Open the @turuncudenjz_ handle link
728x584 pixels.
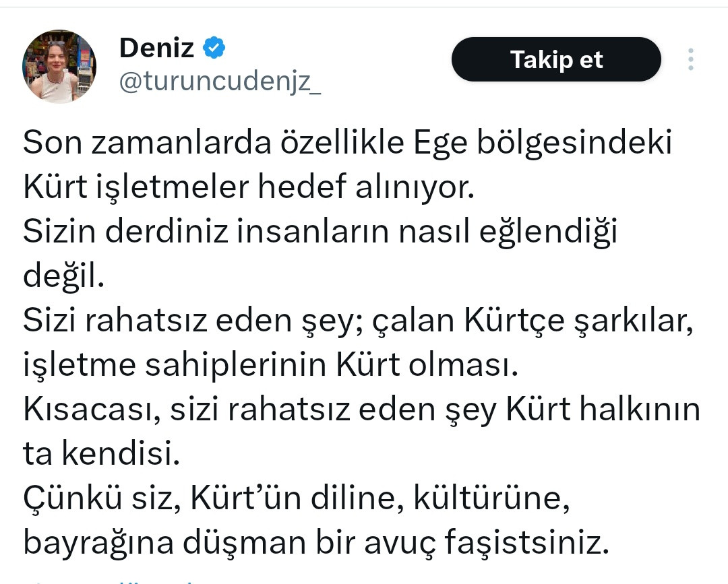coord(220,82)
